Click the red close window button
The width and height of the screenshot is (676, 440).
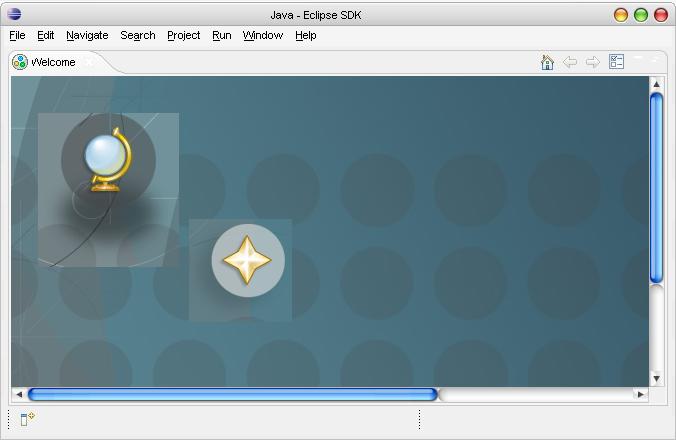661,15
